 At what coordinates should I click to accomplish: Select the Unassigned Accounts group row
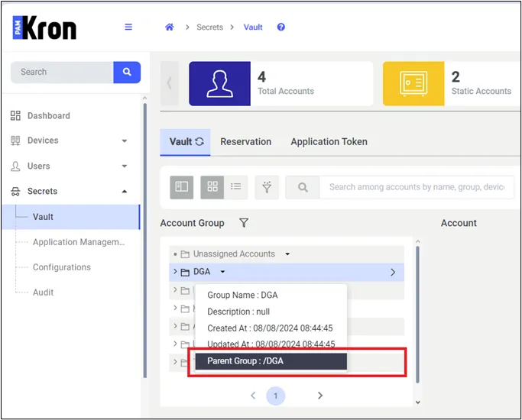[287, 254]
